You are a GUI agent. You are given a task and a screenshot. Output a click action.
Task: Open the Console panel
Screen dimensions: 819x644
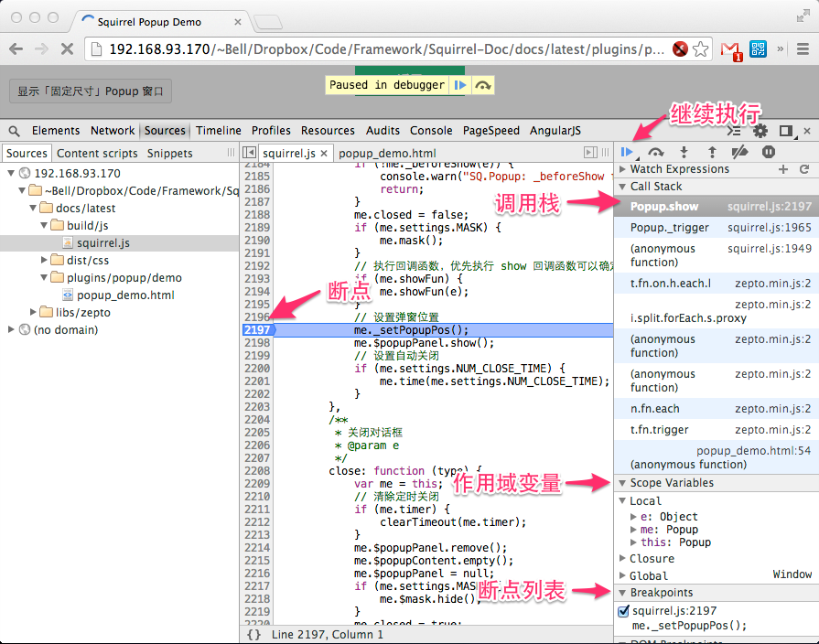pyautogui.click(x=431, y=131)
